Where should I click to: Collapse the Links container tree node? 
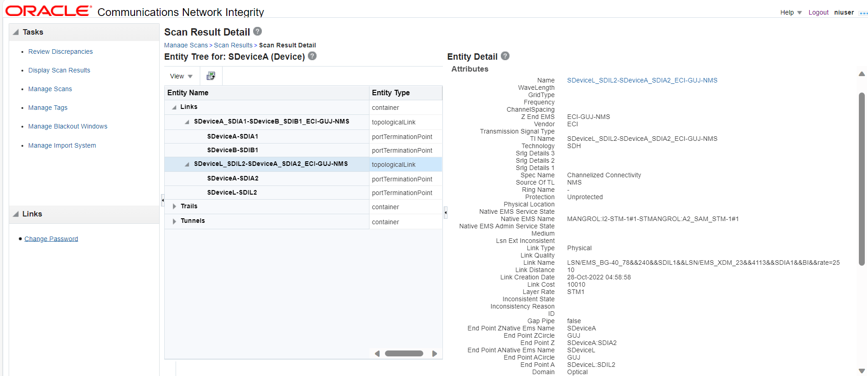174,107
